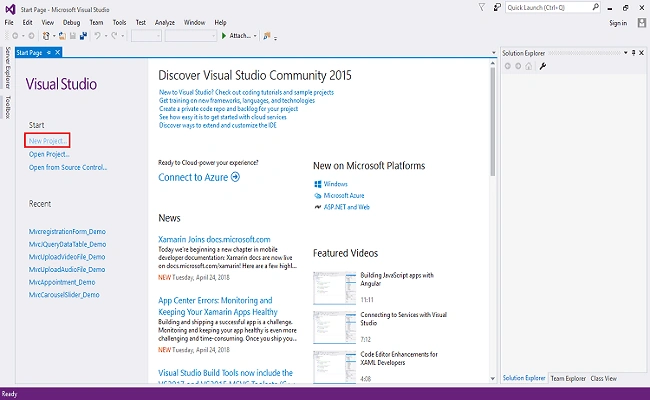Screen dimensions: 650x400
Task: Open the Solution Configurations combo box
Action: click(x=146, y=36)
